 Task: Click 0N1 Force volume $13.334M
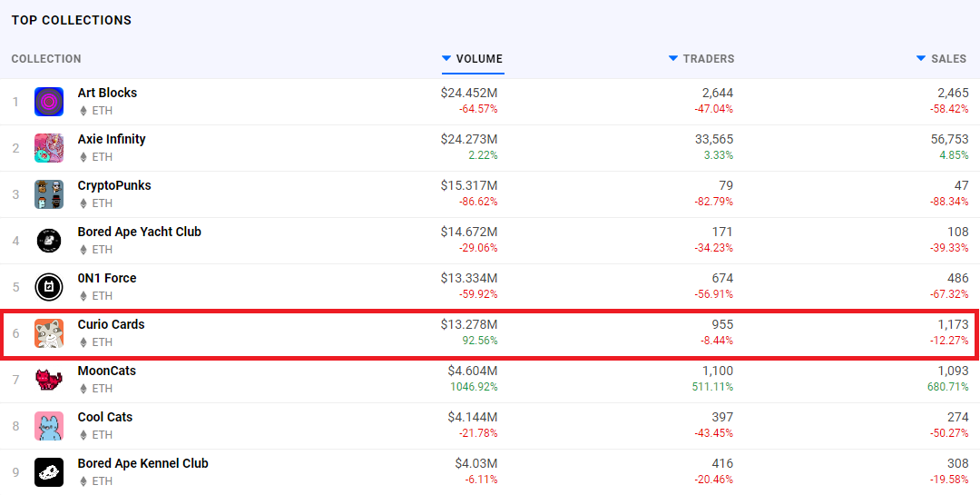[469, 279]
